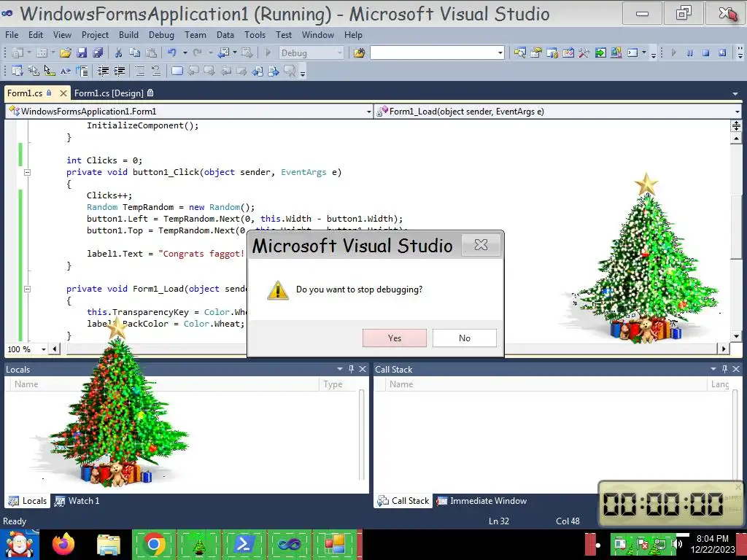Click the warning icon in the dialog
Screen dimensions: 747x560
click(278, 289)
